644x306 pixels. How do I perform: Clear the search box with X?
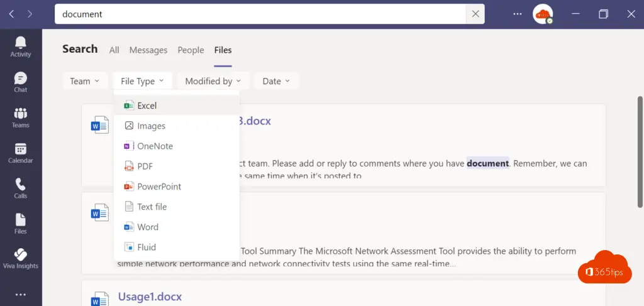pos(475,14)
